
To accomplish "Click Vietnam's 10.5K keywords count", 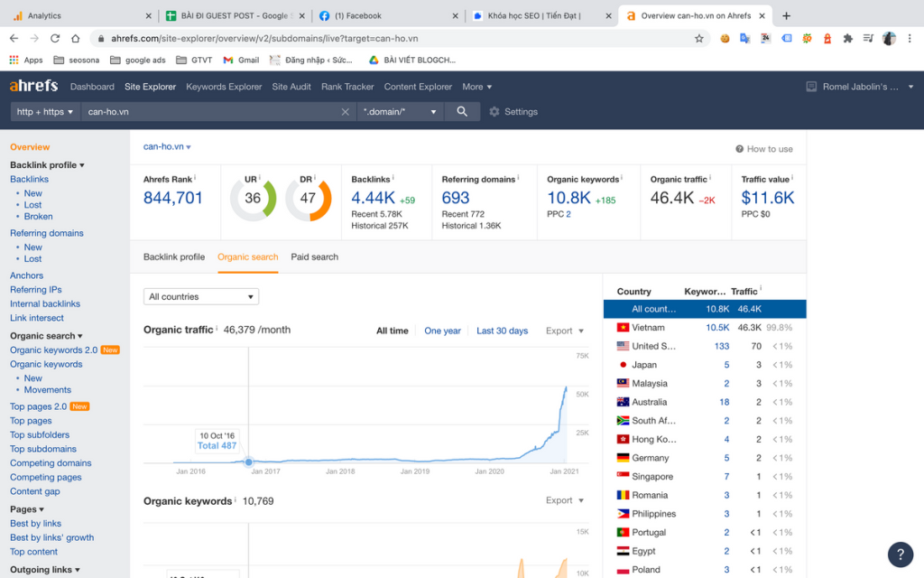I will click(717, 327).
